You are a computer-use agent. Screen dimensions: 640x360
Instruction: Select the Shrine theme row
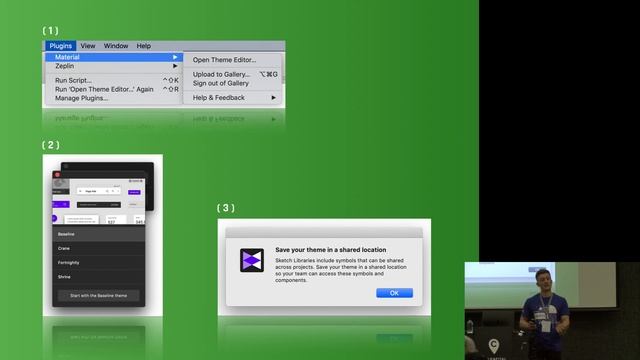click(x=98, y=277)
